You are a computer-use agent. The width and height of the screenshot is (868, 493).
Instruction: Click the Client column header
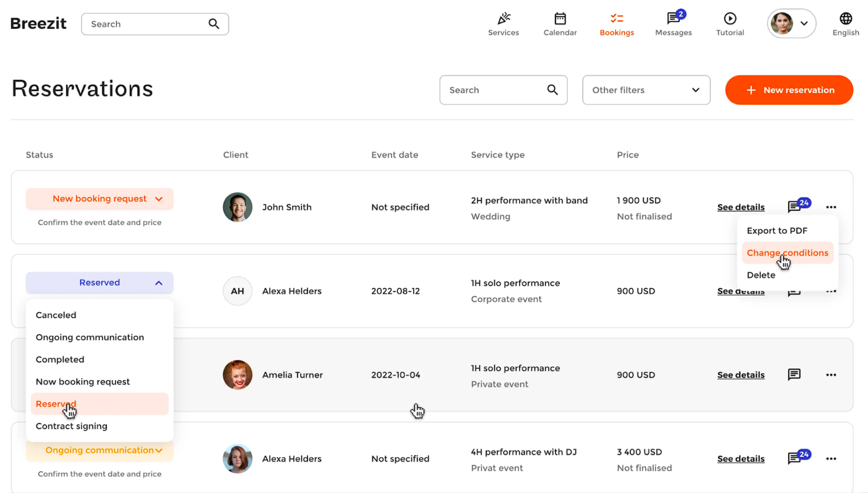[x=236, y=155]
